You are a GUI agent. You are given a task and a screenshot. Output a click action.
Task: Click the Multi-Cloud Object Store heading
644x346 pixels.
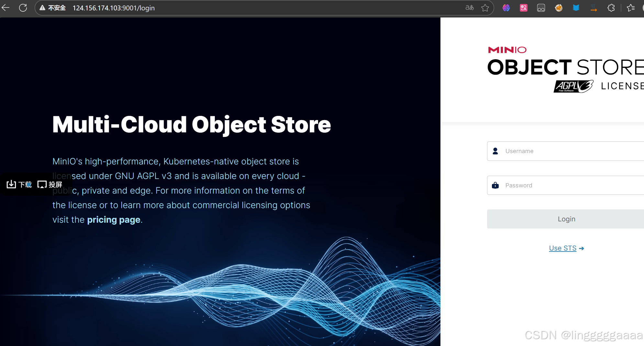(192, 125)
